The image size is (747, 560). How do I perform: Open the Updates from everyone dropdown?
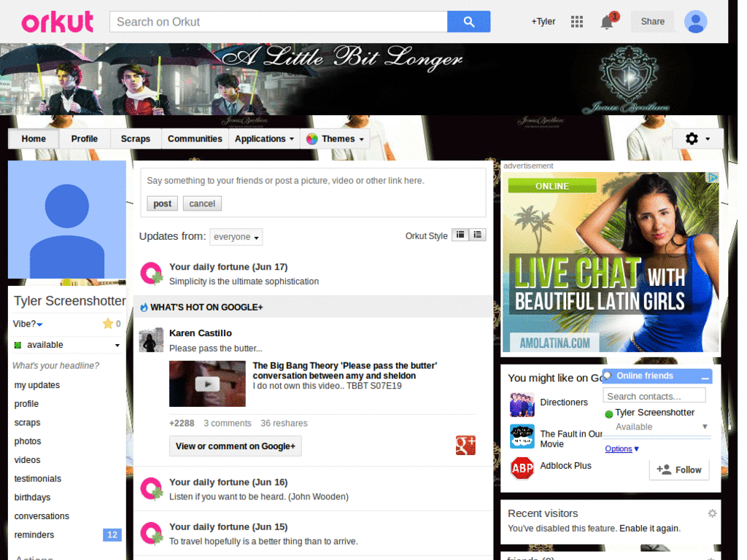pyautogui.click(x=236, y=237)
